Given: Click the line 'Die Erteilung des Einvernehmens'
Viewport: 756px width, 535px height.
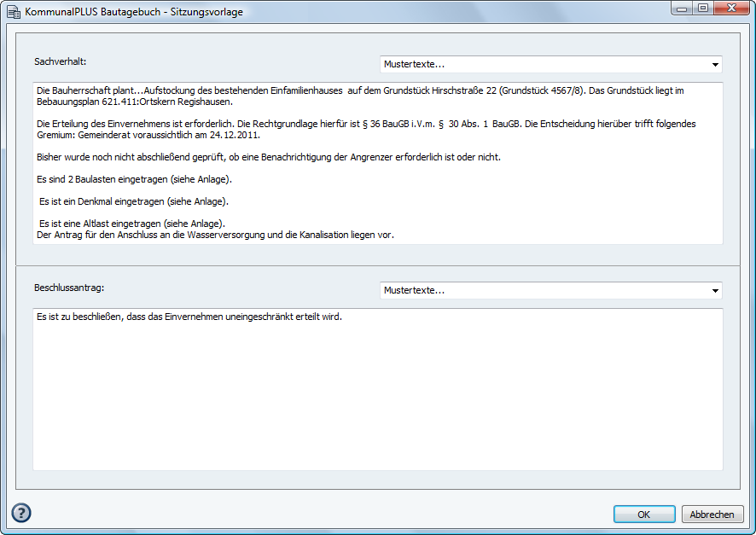Looking at the screenshot, I should coord(256,124).
